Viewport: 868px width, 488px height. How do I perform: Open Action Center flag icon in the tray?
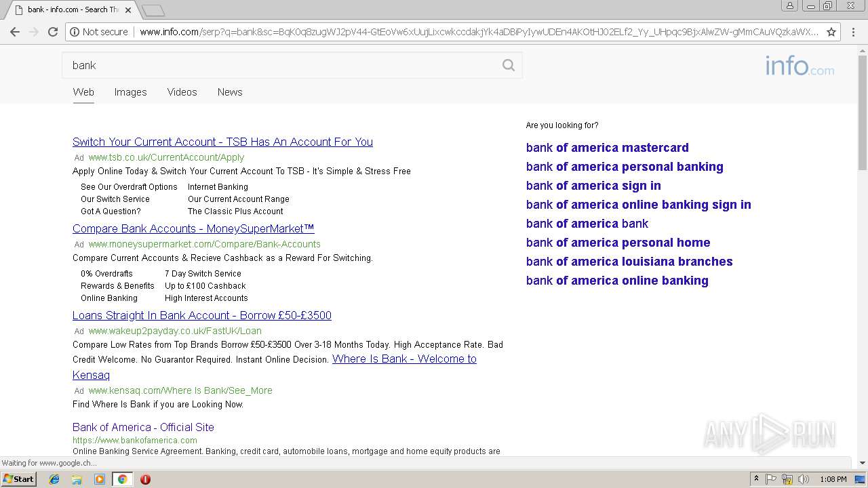(771, 479)
